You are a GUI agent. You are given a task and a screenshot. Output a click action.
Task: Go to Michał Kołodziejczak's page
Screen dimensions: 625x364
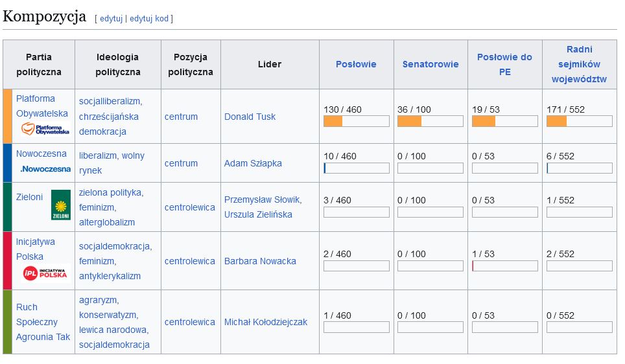tap(266, 322)
